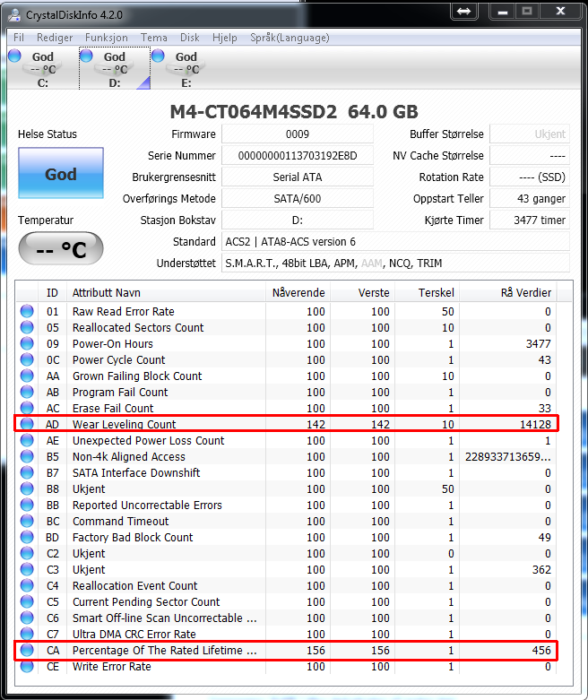Select drive E: disk tab
Viewport: 588px width, 700px height.
point(186,68)
